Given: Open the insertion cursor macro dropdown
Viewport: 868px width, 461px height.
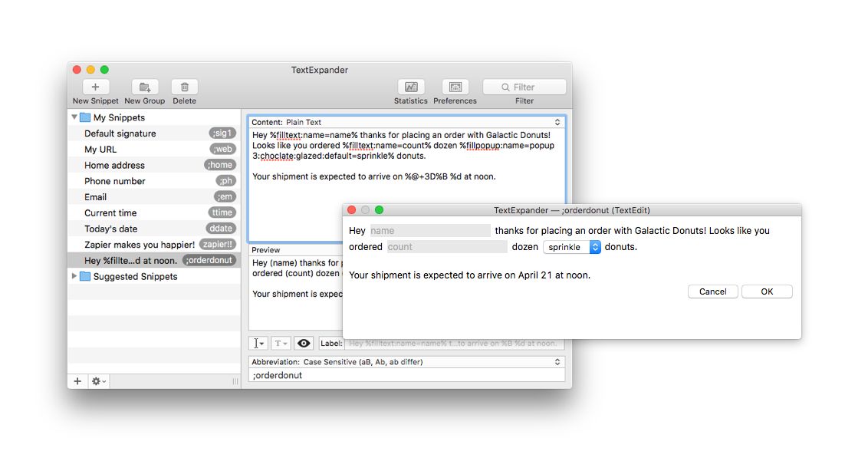Looking at the screenshot, I should click(258, 344).
